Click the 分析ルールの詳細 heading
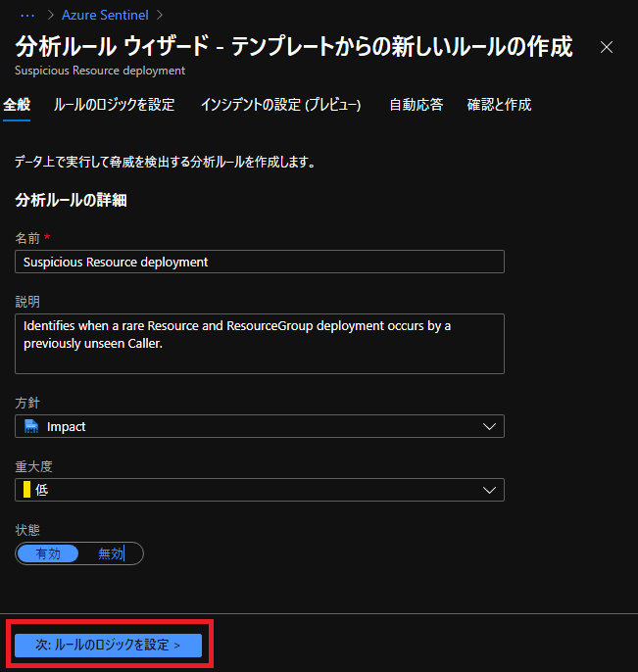This screenshot has height=672, width=638. click(71, 200)
